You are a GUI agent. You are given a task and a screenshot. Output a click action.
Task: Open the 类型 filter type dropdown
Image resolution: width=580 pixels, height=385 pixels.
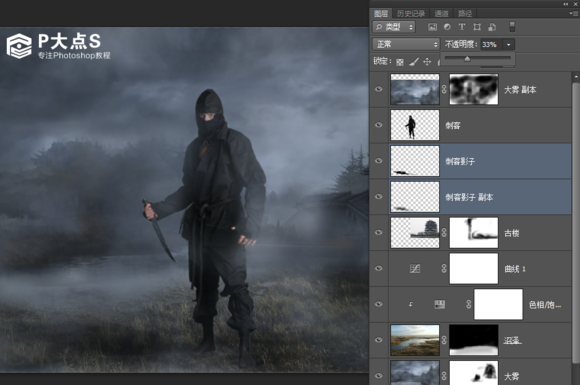pyautogui.click(x=394, y=27)
